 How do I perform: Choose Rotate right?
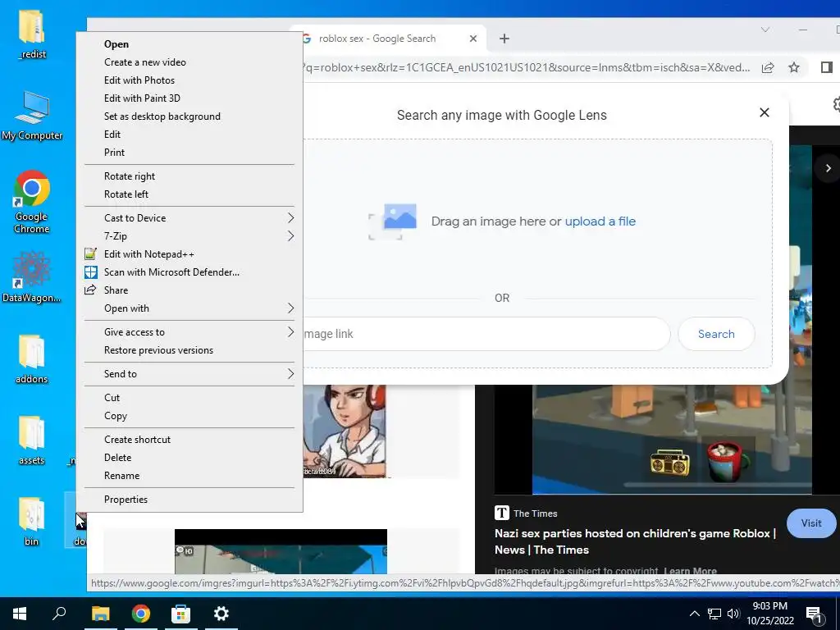(189, 176)
